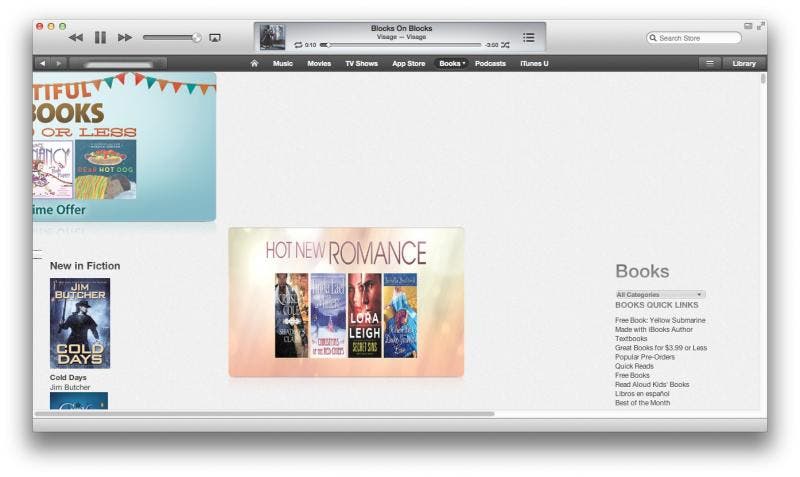Click the Cold Days title link

(x=68, y=378)
